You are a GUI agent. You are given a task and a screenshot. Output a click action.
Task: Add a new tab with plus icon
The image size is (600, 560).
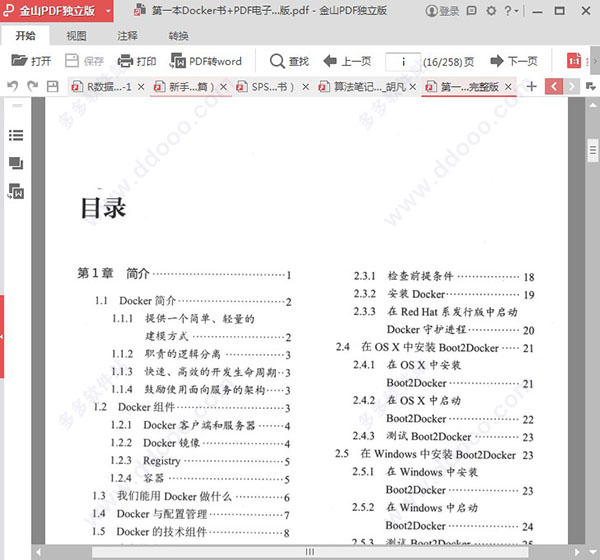coord(531,87)
